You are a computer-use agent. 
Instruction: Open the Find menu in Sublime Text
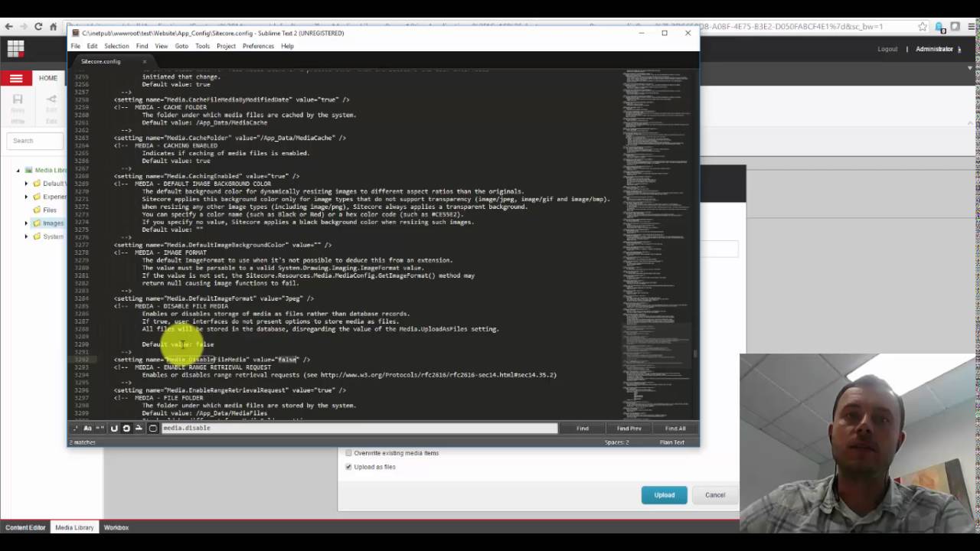click(142, 46)
